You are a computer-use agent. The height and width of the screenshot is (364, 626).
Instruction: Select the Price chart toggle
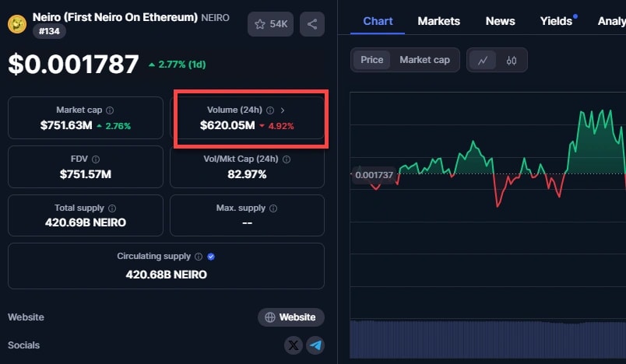tap(372, 60)
